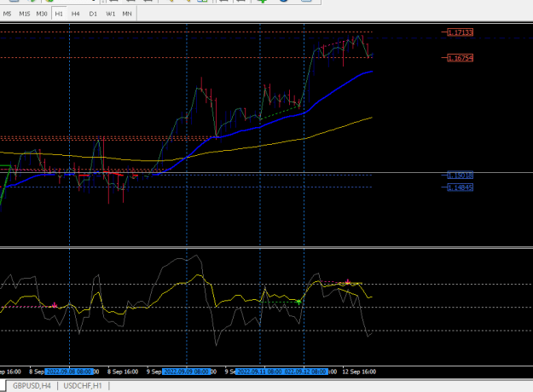Select the 1.14845 price level label
533x392 pixels.
(460, 187)
